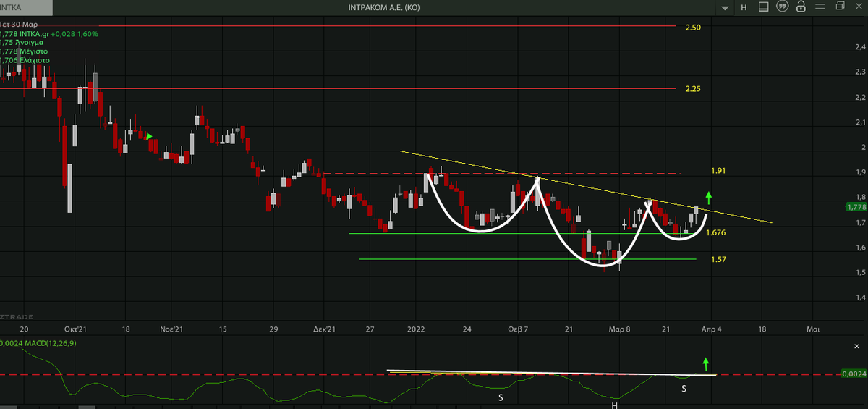
Task: Click the Φεβ 7 time axis label
Action: click(518, 328)
